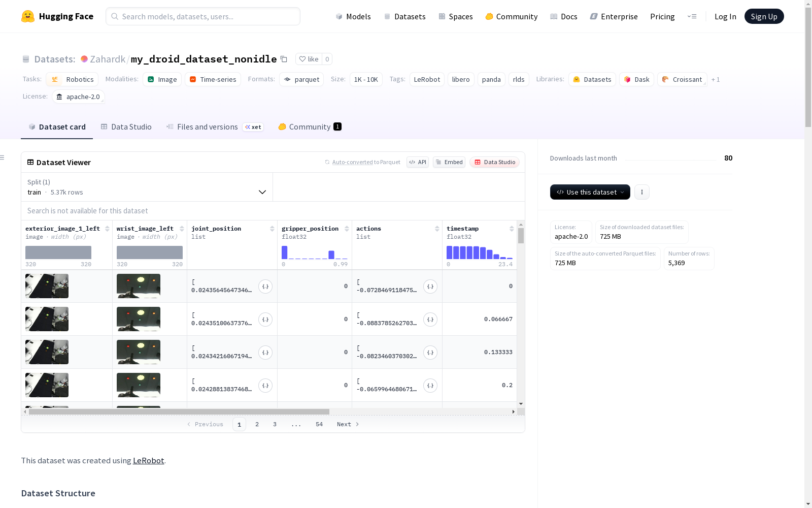Switch to the Data Studio tab

(x=126, y=127)
